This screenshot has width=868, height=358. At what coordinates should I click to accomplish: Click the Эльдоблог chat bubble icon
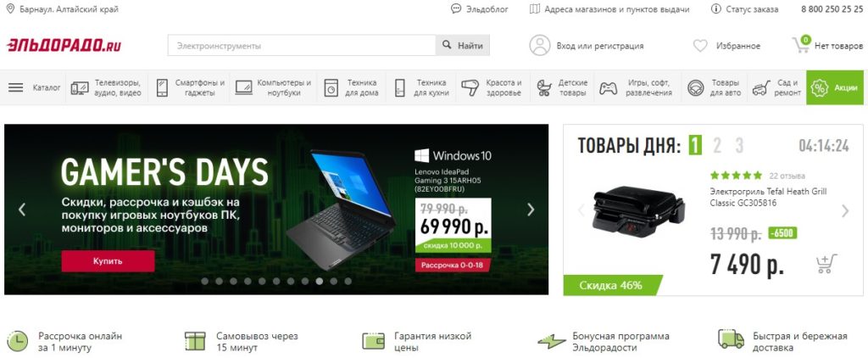(x=456, y=8)
